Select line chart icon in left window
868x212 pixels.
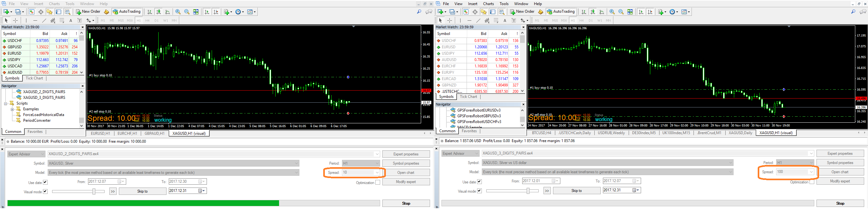click(167, 12)
